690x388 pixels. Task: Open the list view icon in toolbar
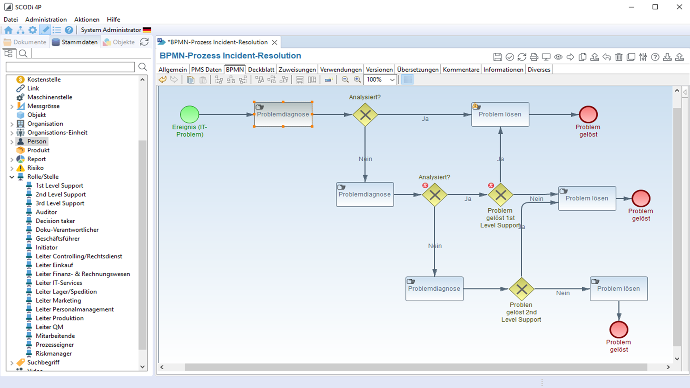57,30
